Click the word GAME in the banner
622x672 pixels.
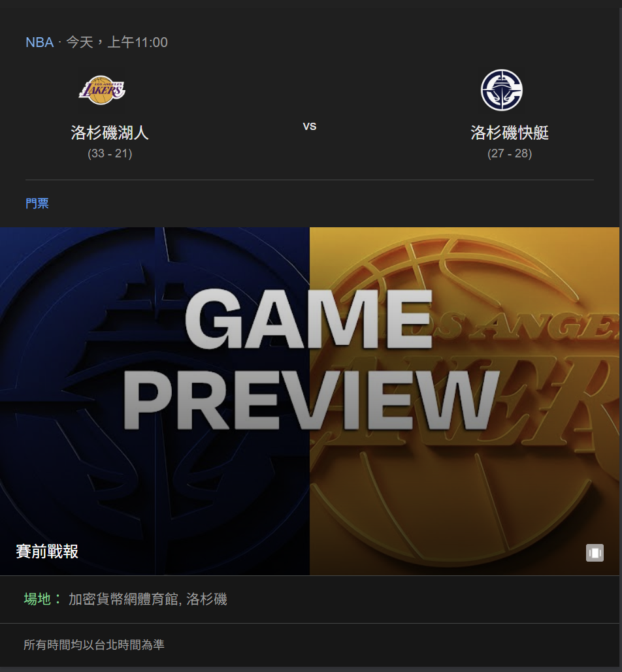coord(308,319)
